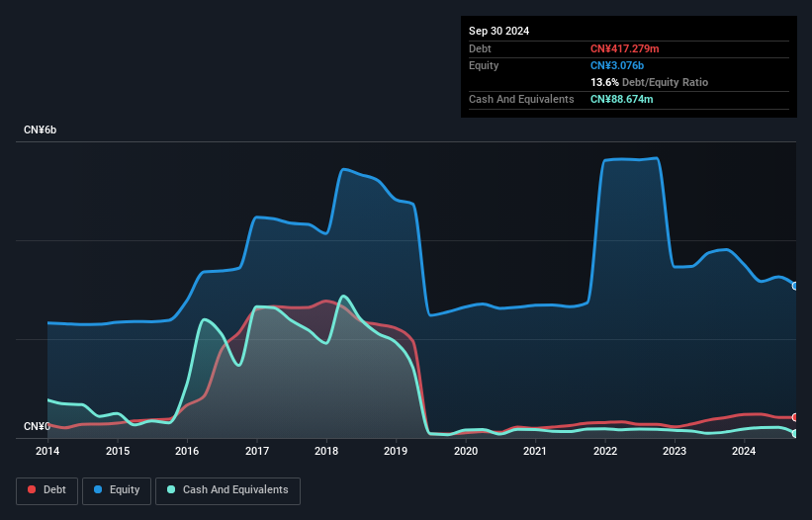Toggle Cash And Equivalents legend button
This screenshot has height=520, width=812.
[x=227, y=490]
